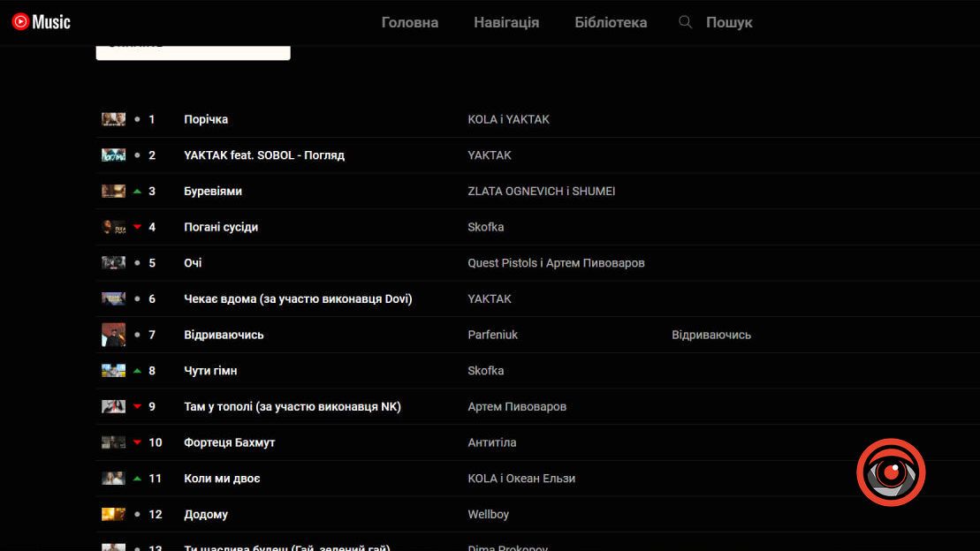980x551 pixels.
Task: Open the Відриваючись album link
Action: click(711, 335)
